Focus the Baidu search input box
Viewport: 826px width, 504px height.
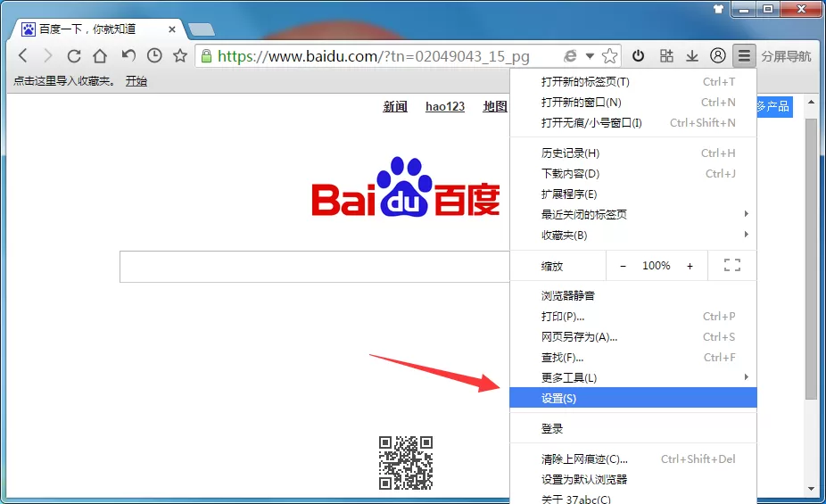[x=315, y=267]
